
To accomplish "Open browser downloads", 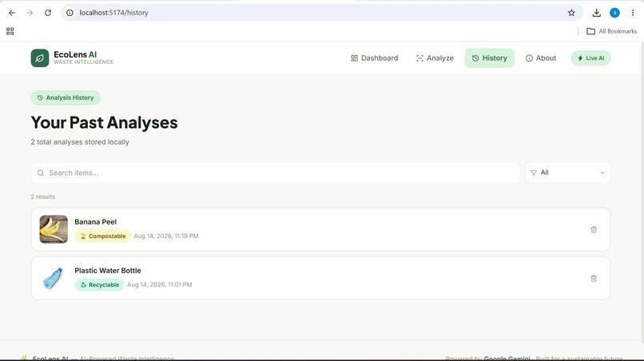I will click(x=596, y=13).
